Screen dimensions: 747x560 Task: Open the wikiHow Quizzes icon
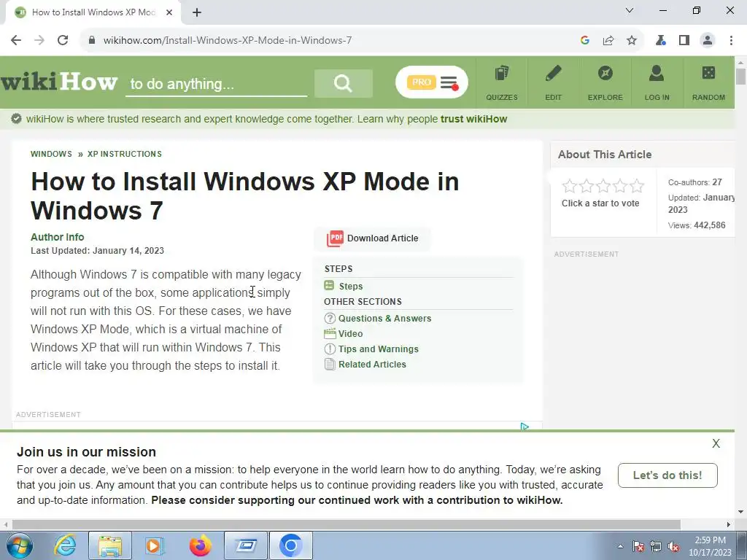(x=502, y=83)
